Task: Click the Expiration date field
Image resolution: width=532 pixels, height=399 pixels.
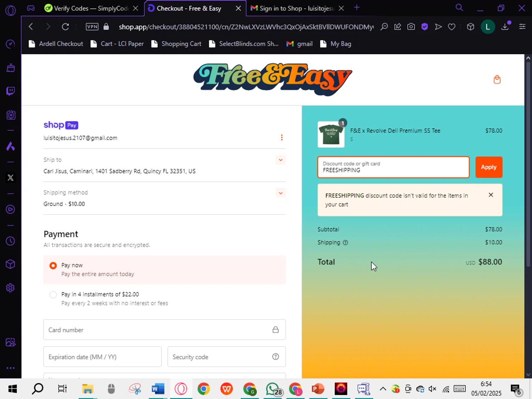Action: click(102, 357)
